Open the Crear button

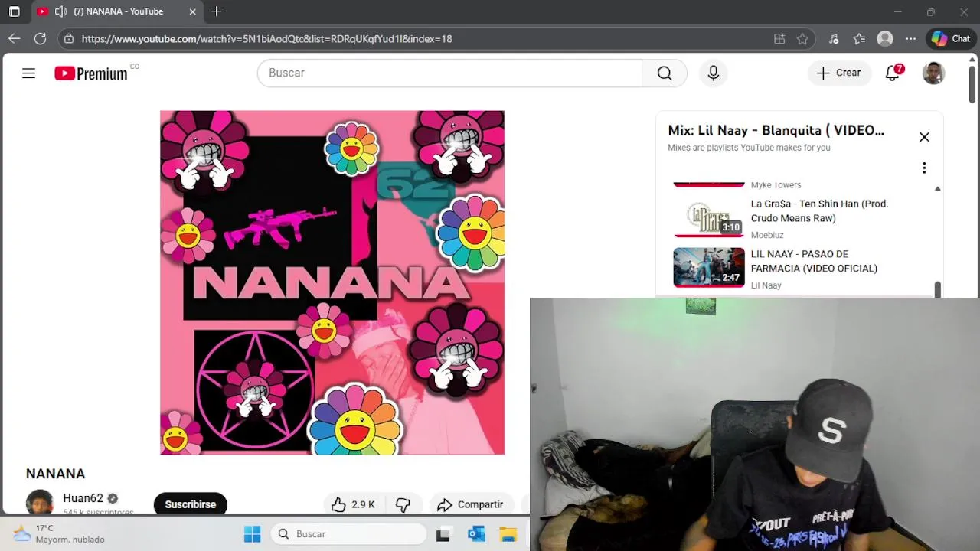tap(839, 73)
